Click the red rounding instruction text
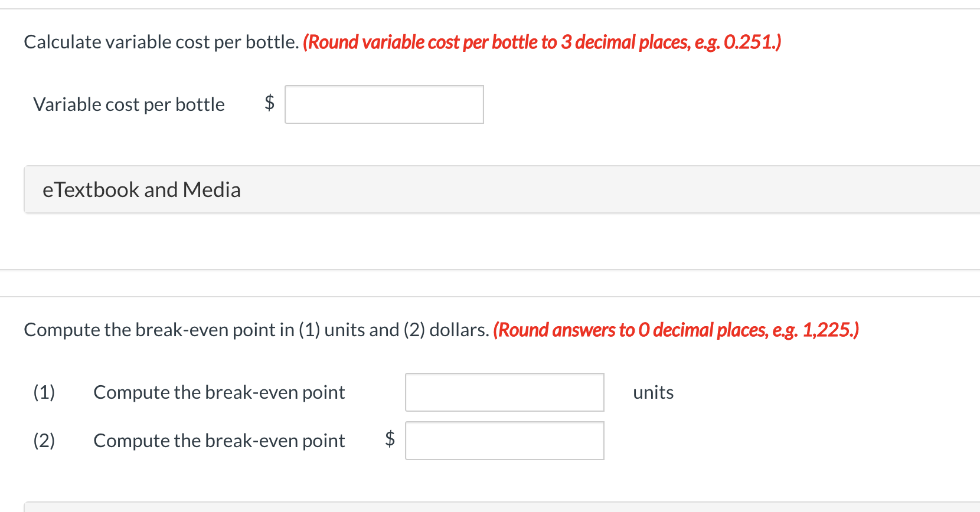980x512 pixels. pos(541,42)
